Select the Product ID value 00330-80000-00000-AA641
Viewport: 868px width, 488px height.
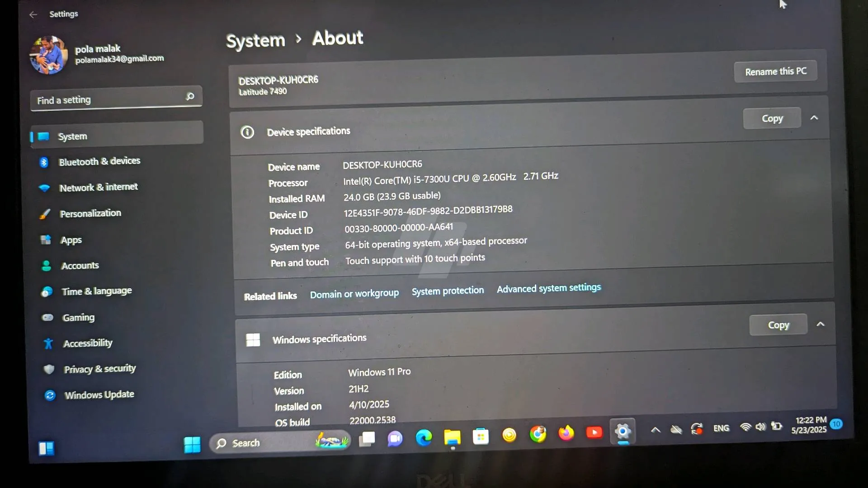(399, 228)
